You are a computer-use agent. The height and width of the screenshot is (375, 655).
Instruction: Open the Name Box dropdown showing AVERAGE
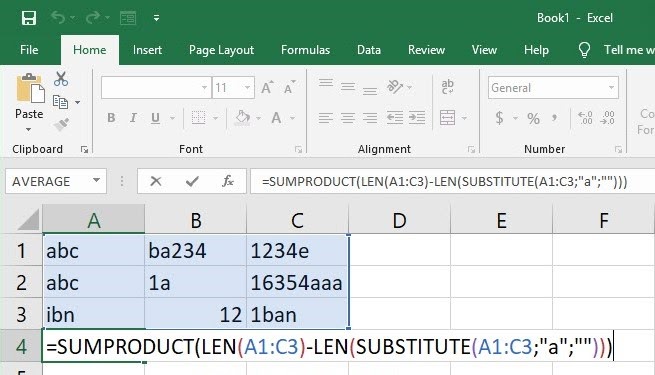(x=96, y=181)
